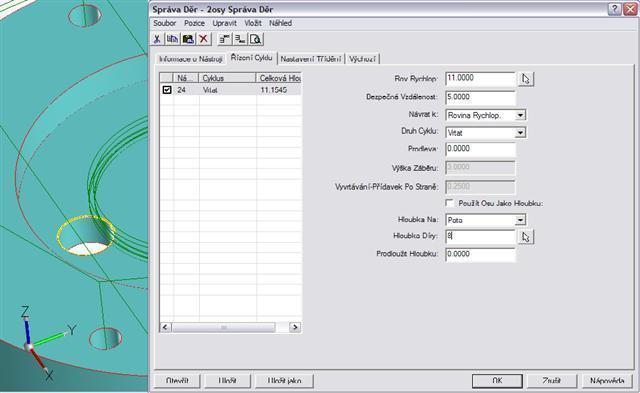Toggle the checkbox on row 24
Viewport: 640px width, 393px height.
(x=167, y=90)
